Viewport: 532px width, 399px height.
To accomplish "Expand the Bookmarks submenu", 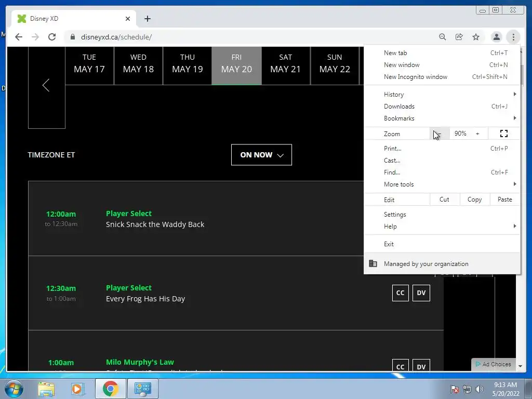I will pos(442,118).
